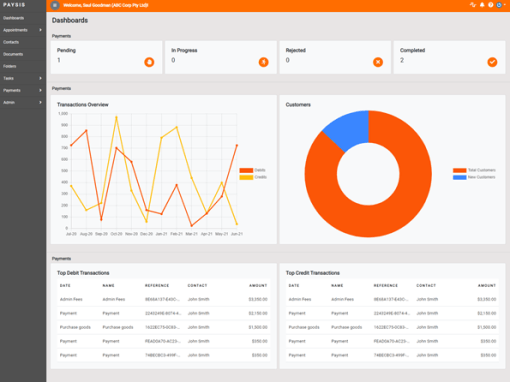Select the Rejected payments card
510x382 pixels.
click(335, 57)
